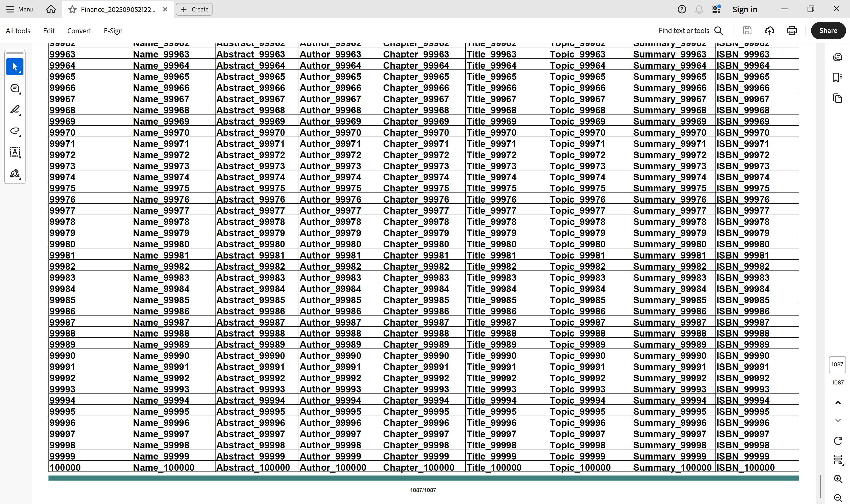Select the freehand Draw tool
The width and height of the screenshot is (850, 504).
pyautogui.click(x=15, y=131)
